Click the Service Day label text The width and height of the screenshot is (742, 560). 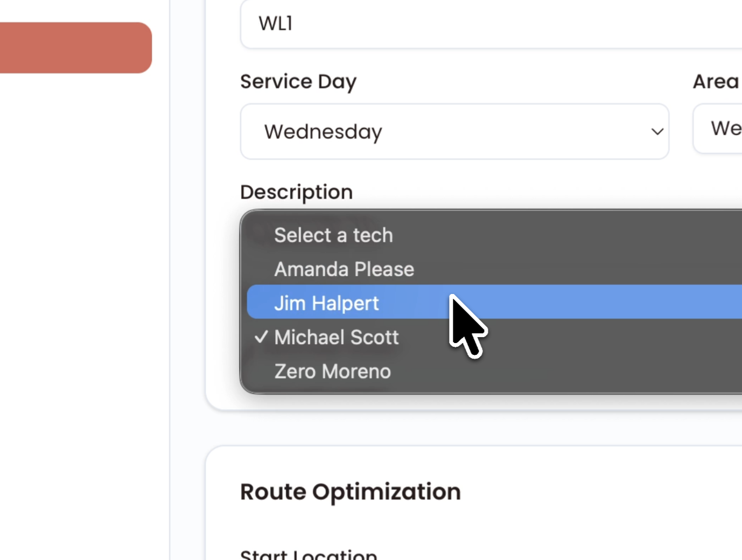(298, 81)
